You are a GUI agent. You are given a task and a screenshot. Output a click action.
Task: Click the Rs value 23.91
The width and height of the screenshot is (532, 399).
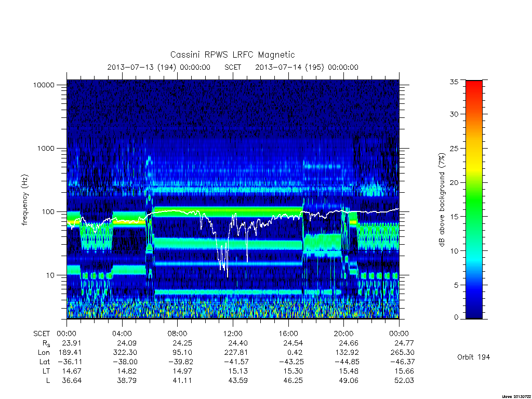pos(72,343)
